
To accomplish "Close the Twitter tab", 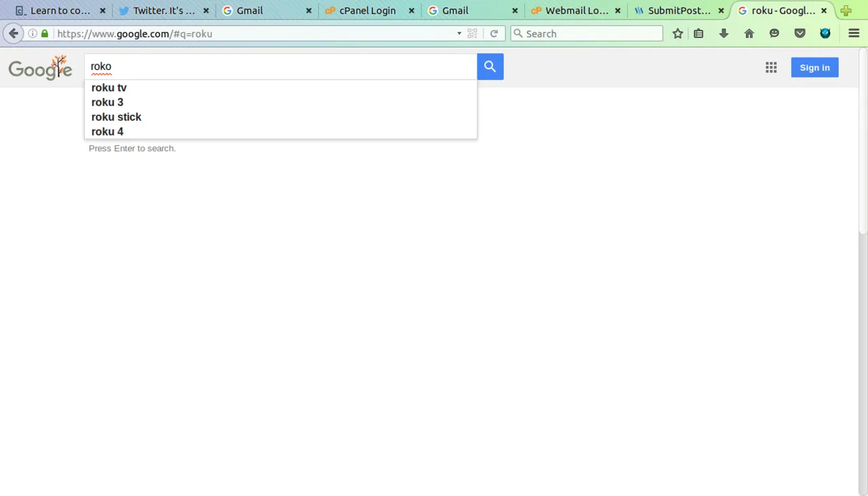I will [x=206, y=11].
